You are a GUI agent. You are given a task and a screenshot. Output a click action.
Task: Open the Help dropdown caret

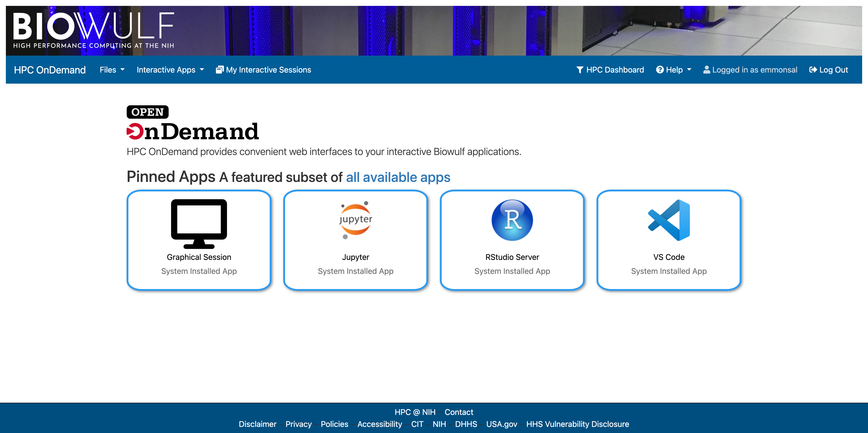pyautogui.click(x=689, y=70)
